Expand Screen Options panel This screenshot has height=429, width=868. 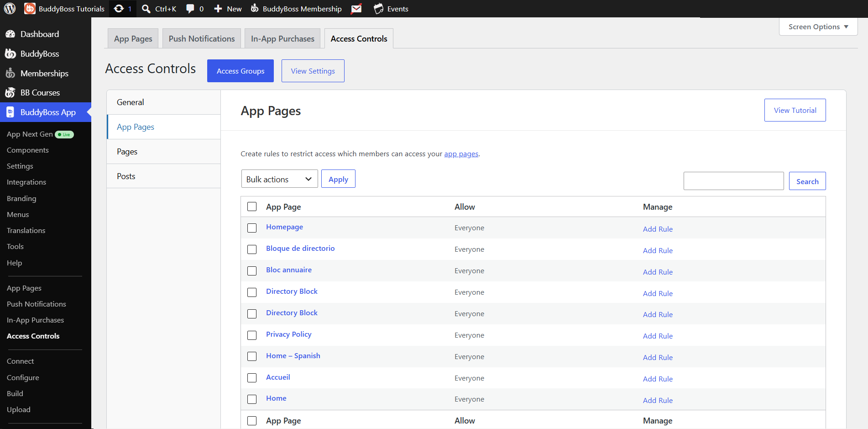[x=818, y=26]
